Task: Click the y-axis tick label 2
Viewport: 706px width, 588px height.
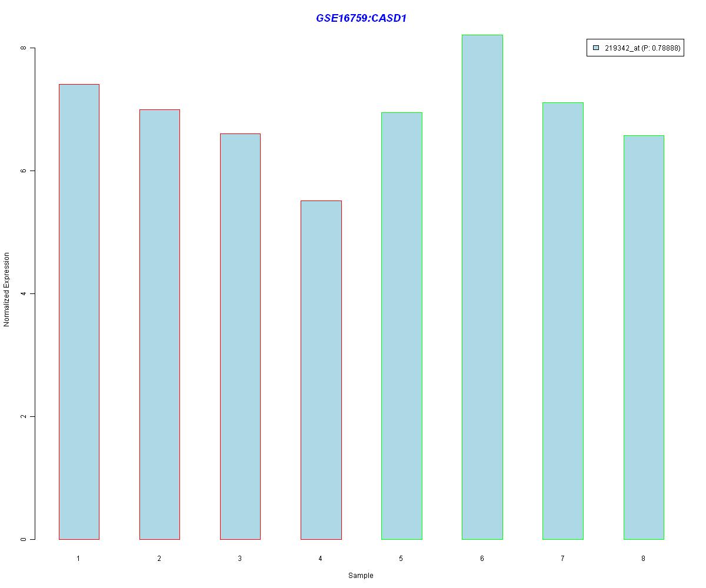Action: coord(24,416)
